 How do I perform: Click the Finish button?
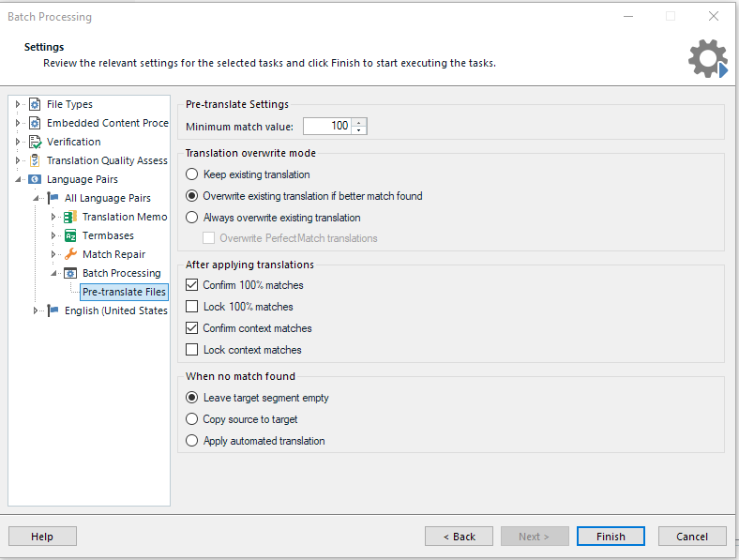click(611, 537)
